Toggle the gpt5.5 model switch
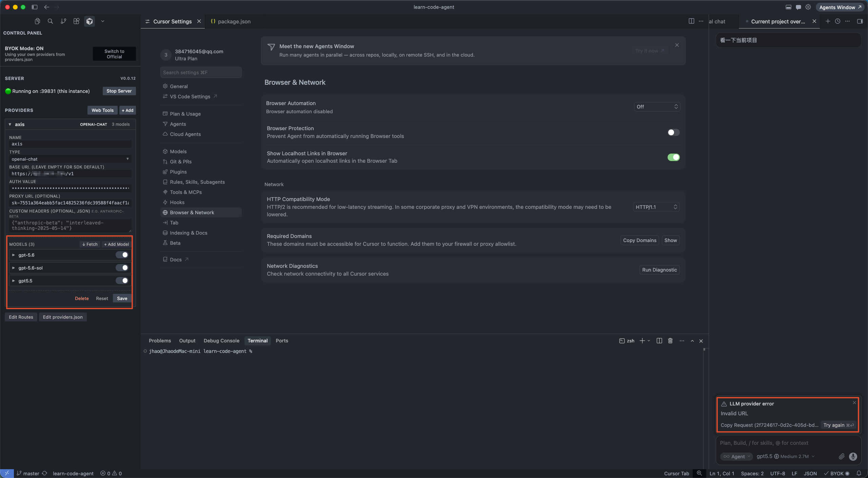Viewport: 868px width, 478px height. pos(122,281)
